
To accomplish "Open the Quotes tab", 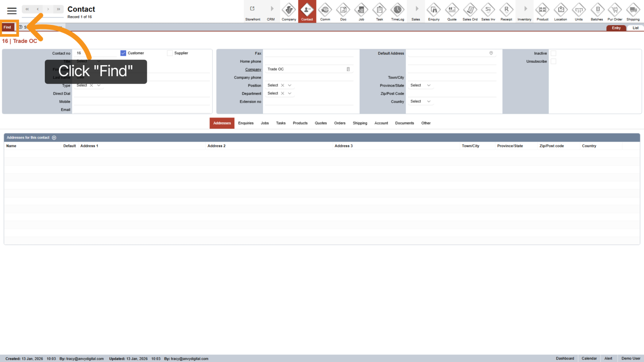I will (321, 123).
